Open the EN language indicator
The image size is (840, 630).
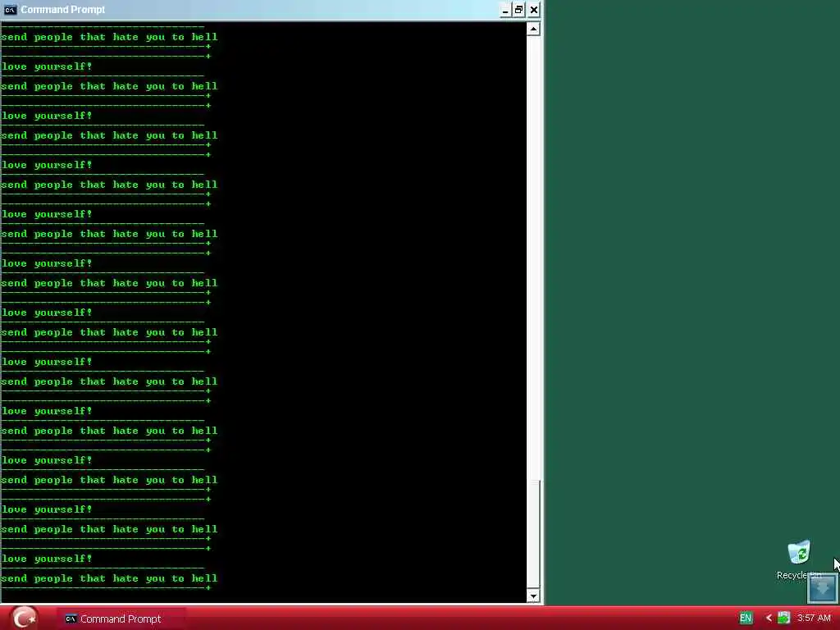(x=745, y=619)
